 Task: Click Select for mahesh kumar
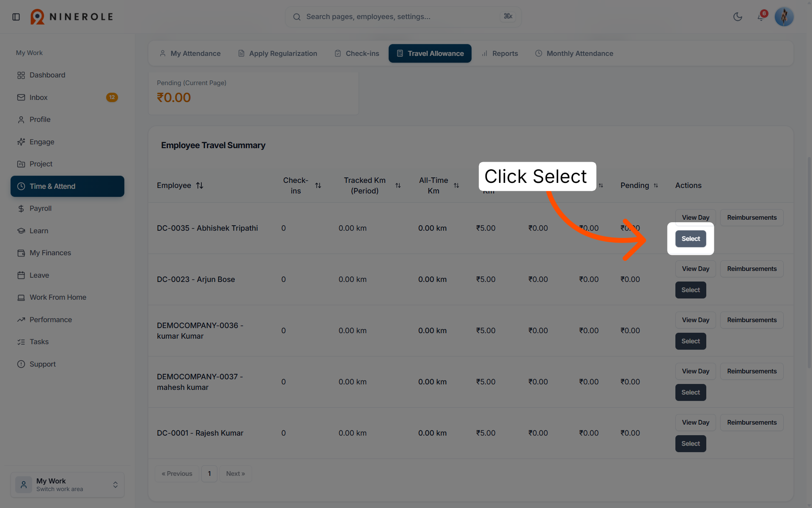point(691,392)
